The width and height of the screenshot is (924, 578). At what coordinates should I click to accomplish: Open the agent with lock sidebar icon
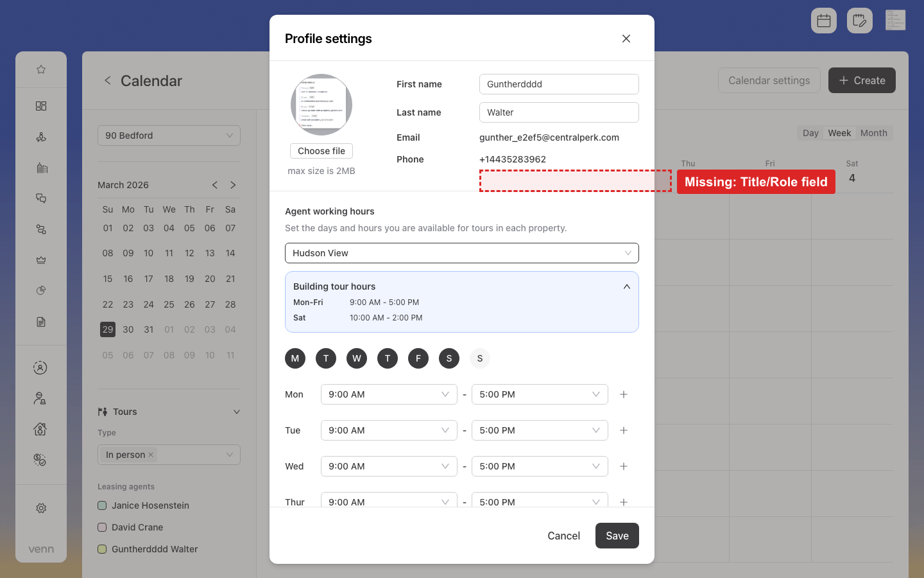point(40,399)
